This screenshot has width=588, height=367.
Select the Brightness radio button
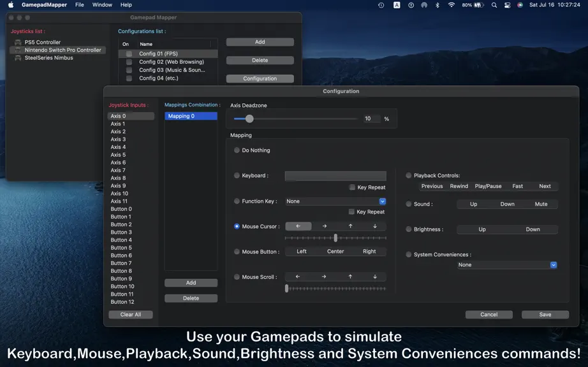coord(408,229)
